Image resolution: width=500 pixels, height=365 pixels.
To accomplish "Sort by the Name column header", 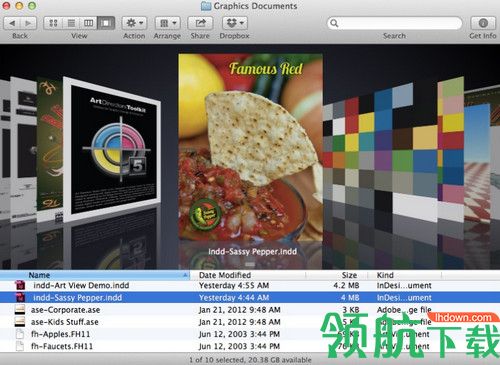I will (x=95, y=275).
